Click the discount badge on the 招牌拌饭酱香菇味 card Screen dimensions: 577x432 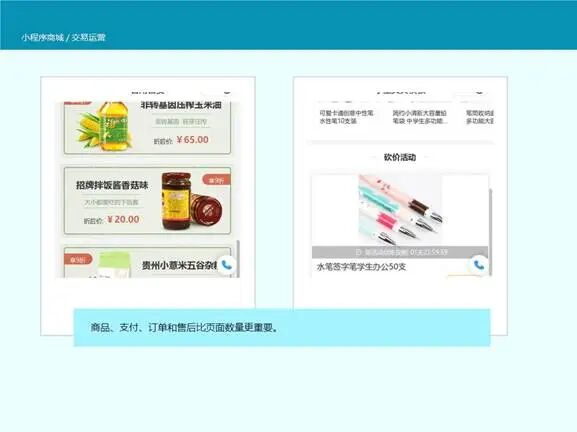[217, 180]
